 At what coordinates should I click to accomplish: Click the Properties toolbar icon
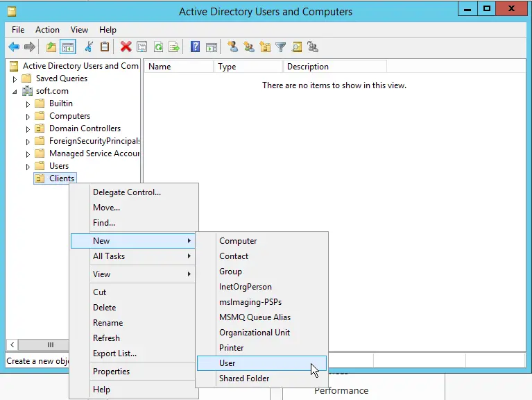(x=142, y=47)
